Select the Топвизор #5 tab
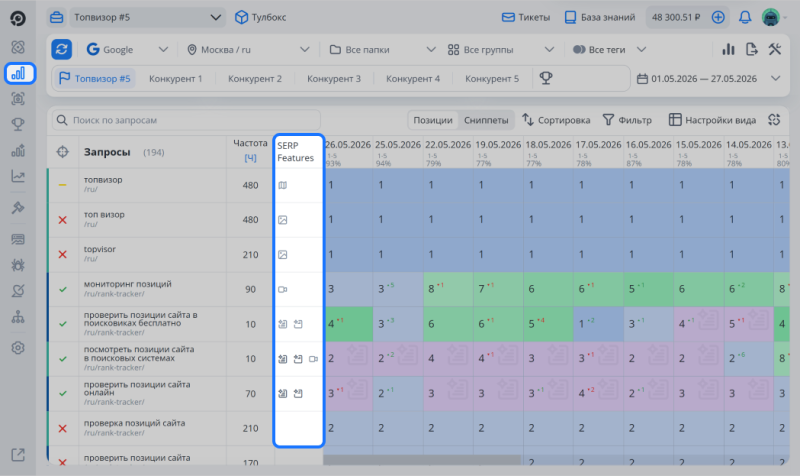Screen dimensions: 800x476 tap(95, 79)
